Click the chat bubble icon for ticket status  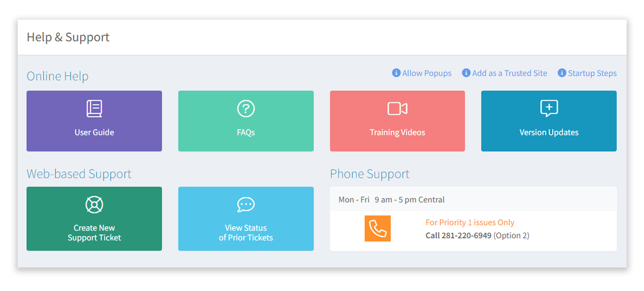coord(246,205)
